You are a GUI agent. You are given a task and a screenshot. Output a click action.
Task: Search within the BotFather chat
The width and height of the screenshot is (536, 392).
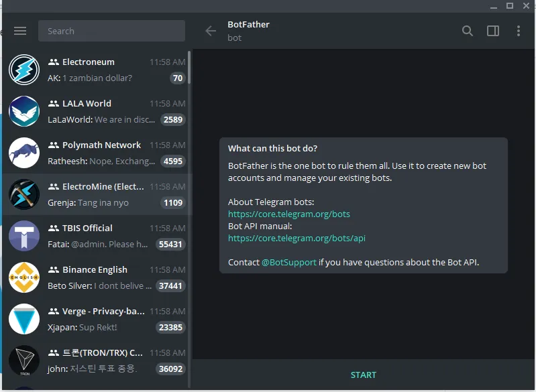pos(468,31)
